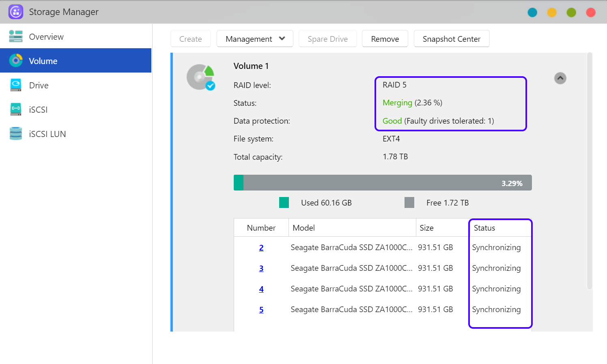Click the Volume sidebar icon

coord(16,61)
